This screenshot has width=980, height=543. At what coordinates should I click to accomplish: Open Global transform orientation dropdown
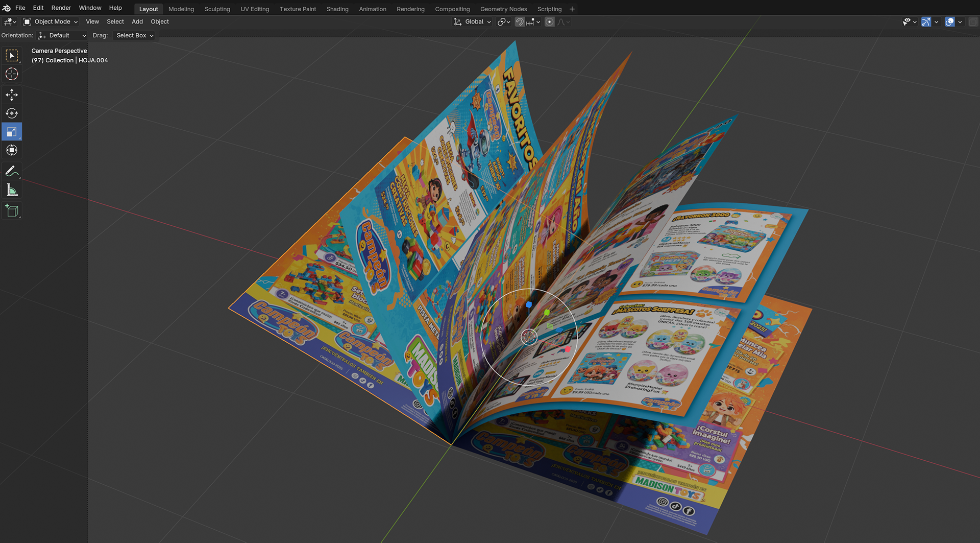point(472,22)
